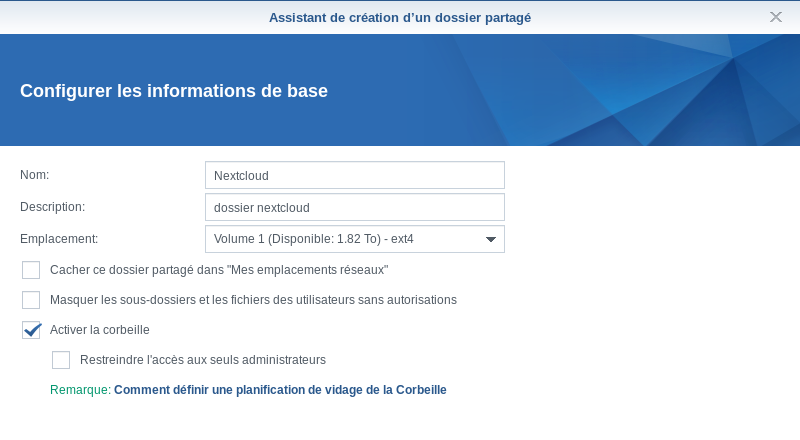Image resolution: width=800 pixels, height=440 pixels.
Task: Click the green "Remarque:" note label
Action: (80, 390)
